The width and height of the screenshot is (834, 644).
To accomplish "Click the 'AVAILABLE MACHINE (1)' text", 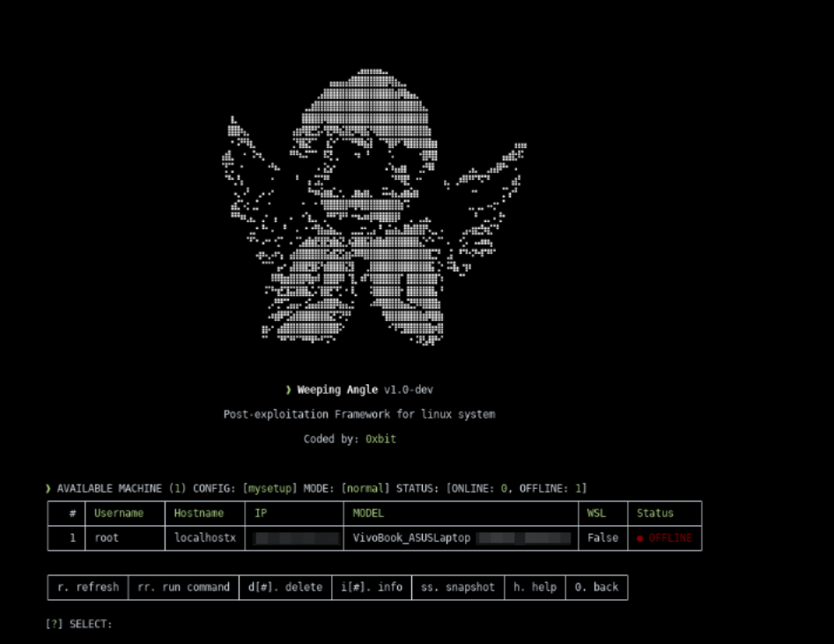I will pos(122,489).
